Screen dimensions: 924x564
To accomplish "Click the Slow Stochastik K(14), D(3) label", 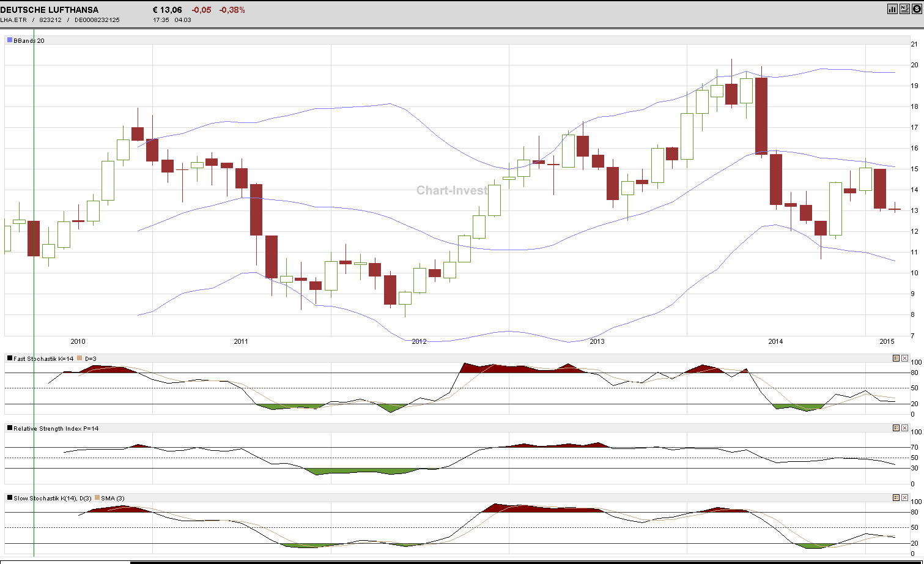I will pyautogui.click(x=52, y=498).
